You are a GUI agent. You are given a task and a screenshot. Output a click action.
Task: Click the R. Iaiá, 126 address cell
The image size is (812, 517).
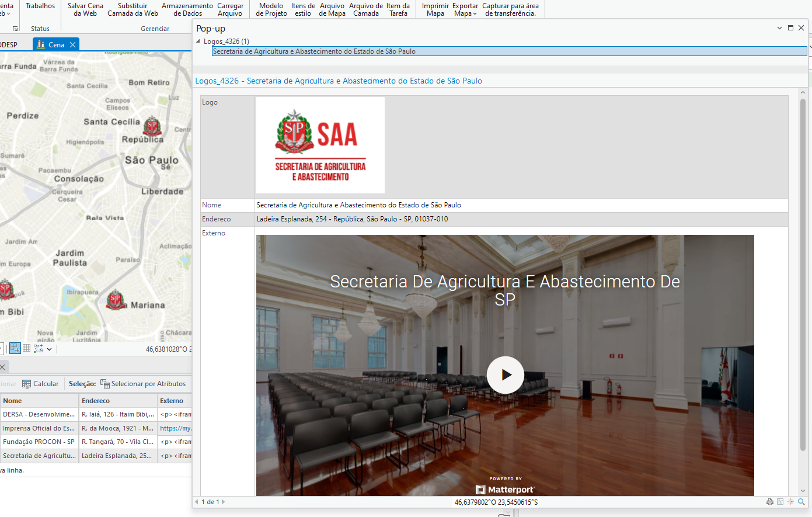(x=118, y=414)
